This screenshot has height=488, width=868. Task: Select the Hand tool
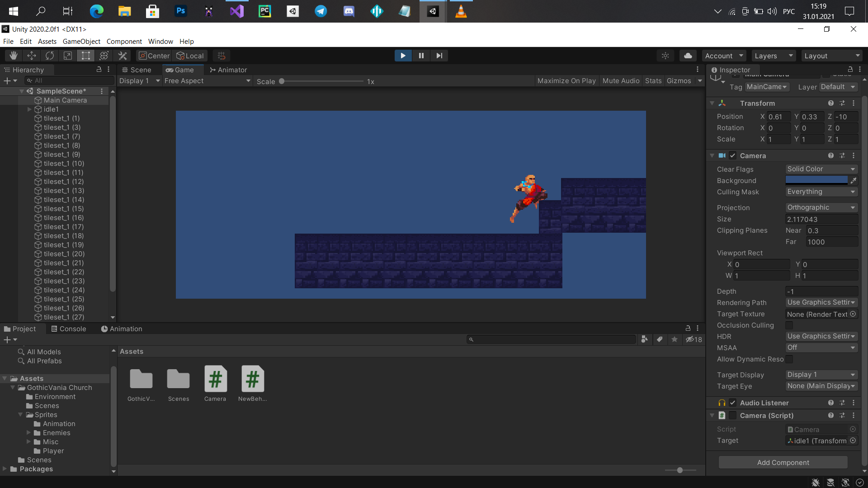14,56
